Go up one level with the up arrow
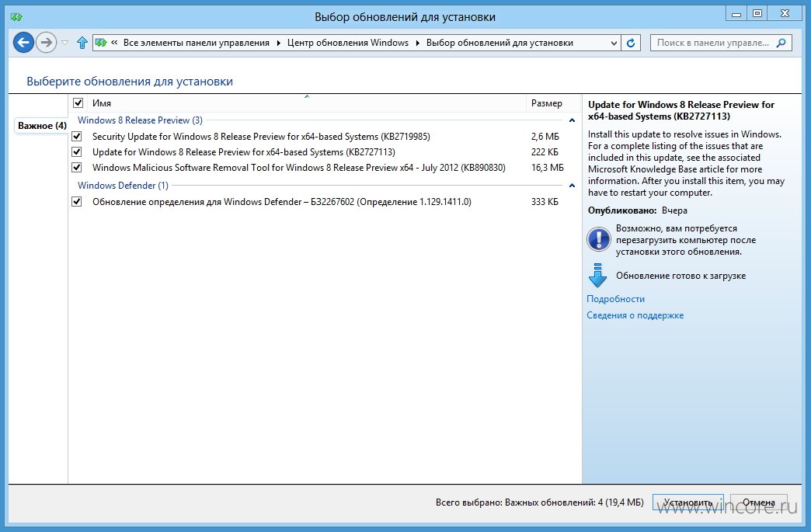811x532 pixels. tap(82, 43)
